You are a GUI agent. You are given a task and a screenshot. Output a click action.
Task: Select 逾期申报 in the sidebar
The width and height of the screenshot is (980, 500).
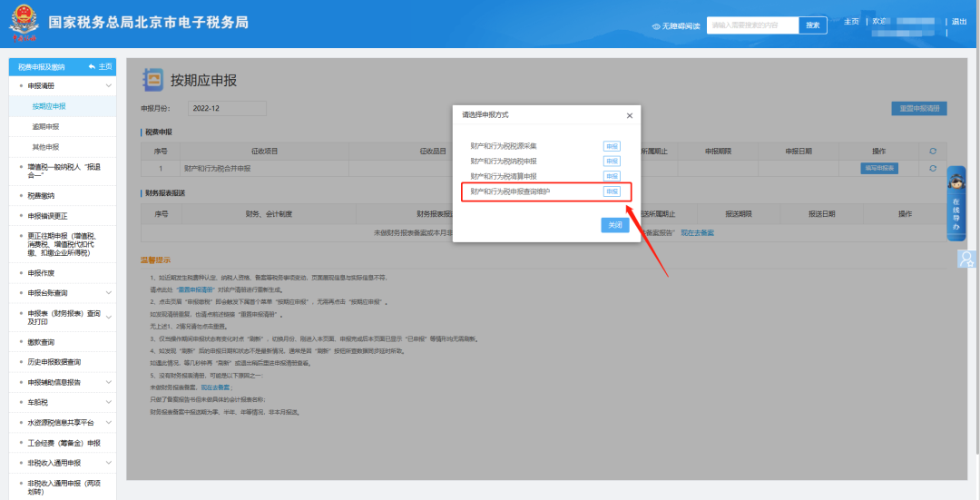(x=46, y=126)
